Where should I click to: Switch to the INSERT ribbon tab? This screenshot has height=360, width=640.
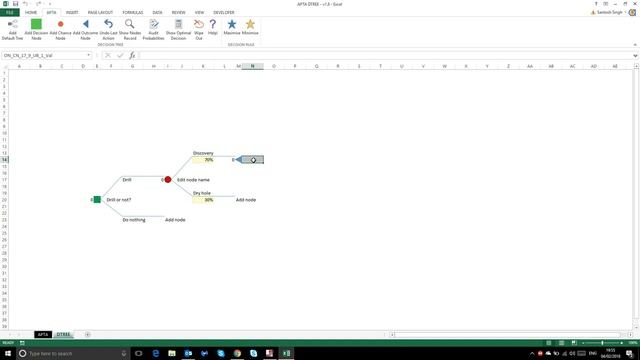click(72, 13)
